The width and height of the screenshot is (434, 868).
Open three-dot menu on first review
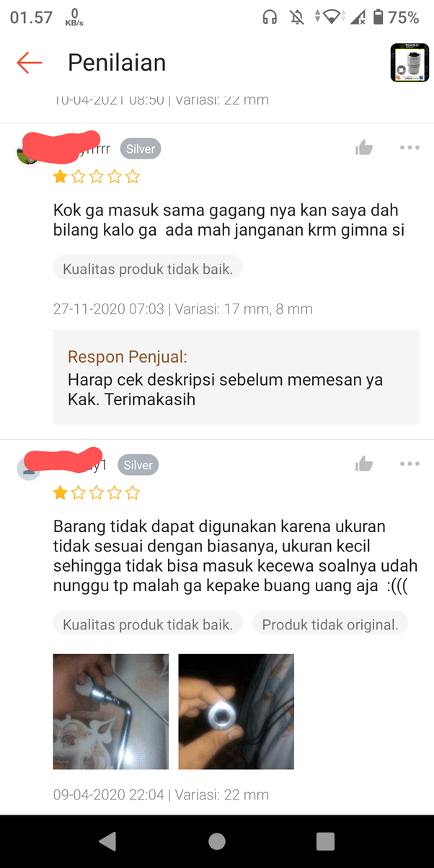(x=409, y=148)
